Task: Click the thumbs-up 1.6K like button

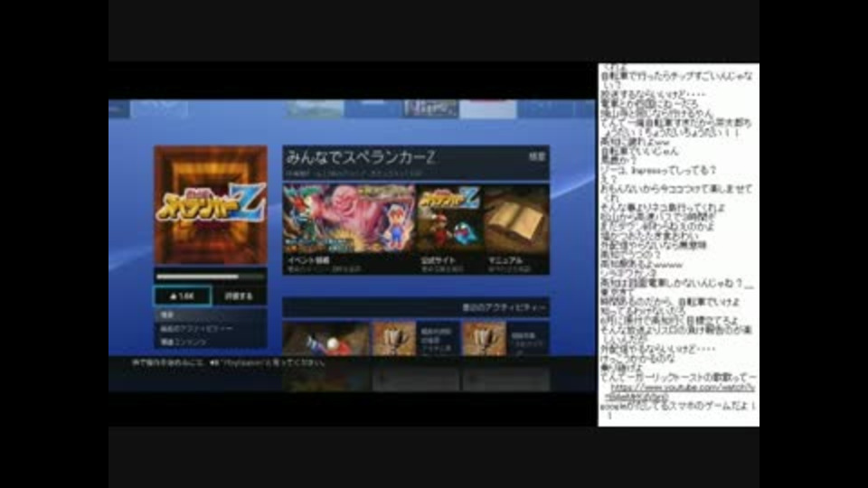Action: tap(182, 296)
